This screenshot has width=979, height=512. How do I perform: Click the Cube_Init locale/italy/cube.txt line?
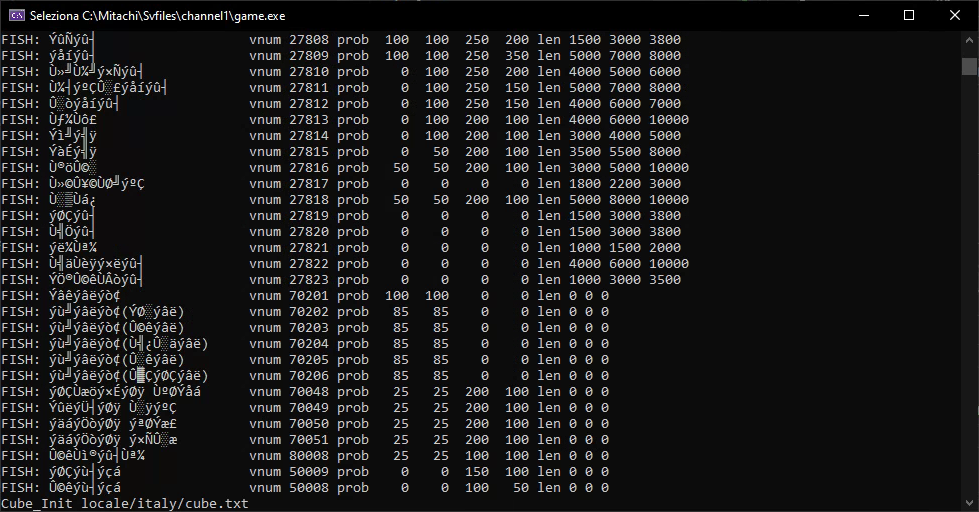coord(125,504)
